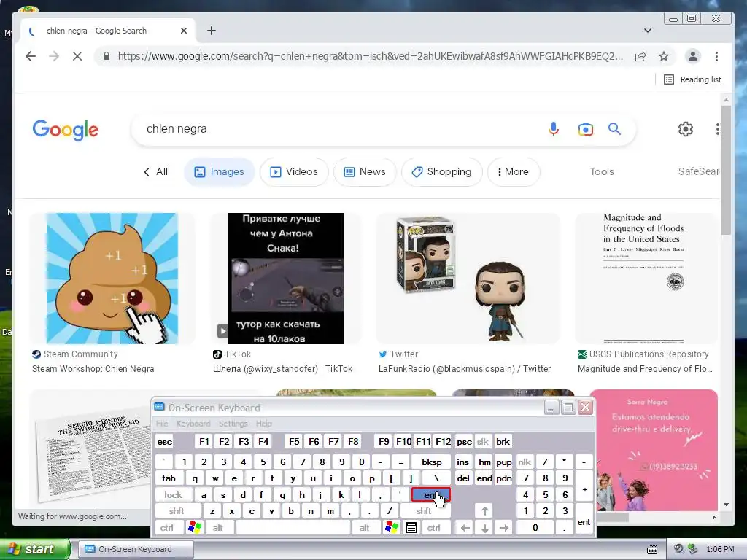The height and width of the screenshot is (560, 747).
Task: Open a new browser tab with the plus
Action: pos(212,31)
